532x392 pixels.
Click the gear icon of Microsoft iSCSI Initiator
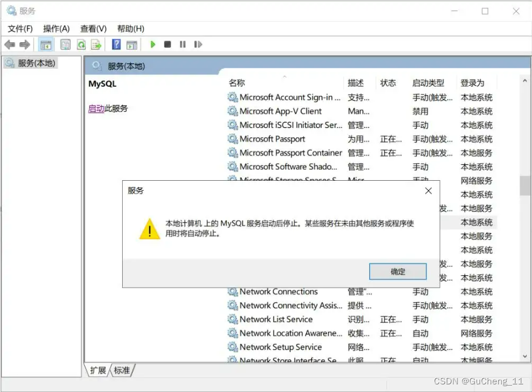[x=233, y=125]
